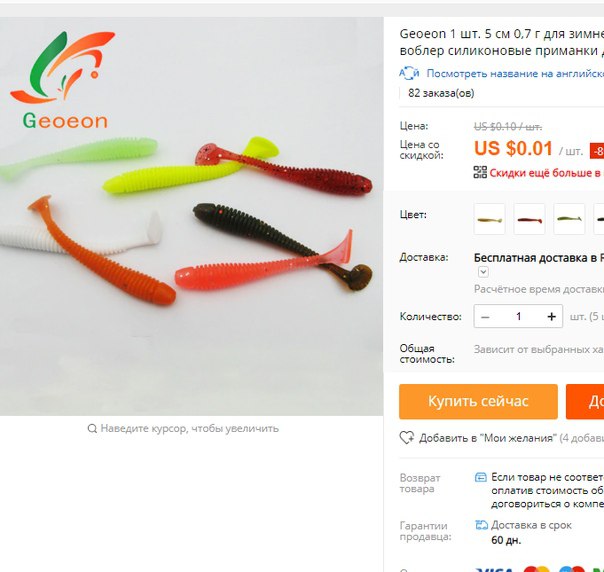This screenshot has height=572, width=604.
Task: Decrease quantity with the minus button
Action: [485, 316]
